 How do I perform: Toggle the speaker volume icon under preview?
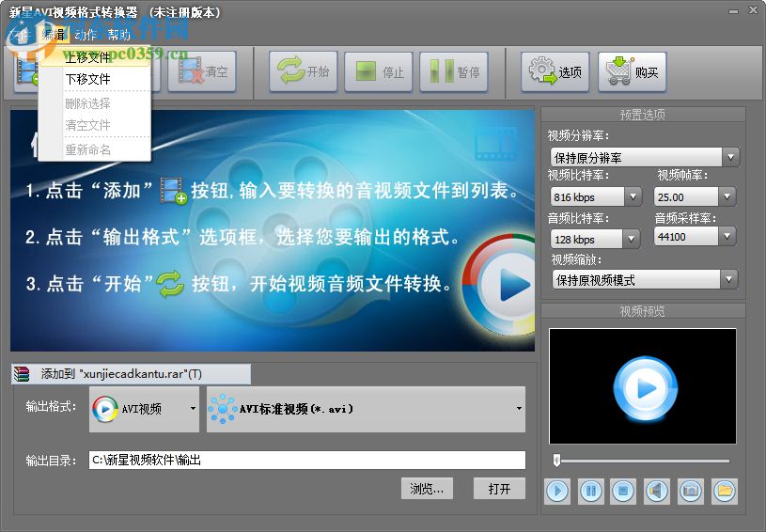click(x=657, y=491)
